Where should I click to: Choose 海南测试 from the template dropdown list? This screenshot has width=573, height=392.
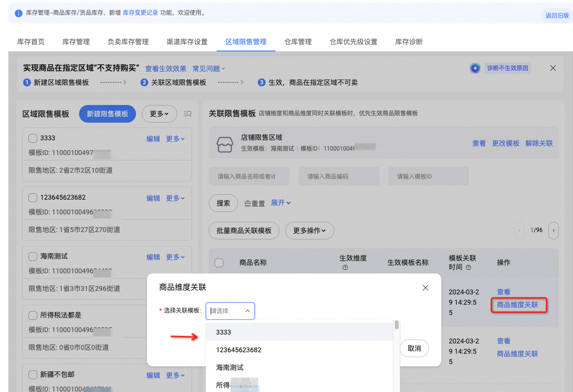[300, 367]
